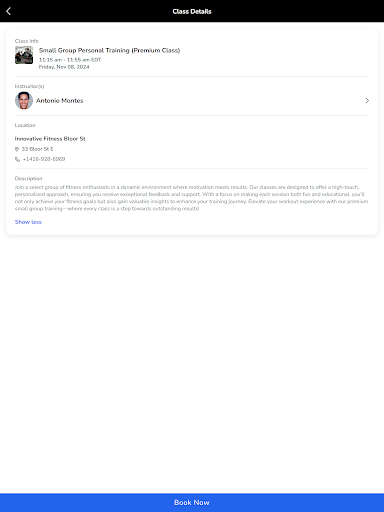Tap the phone icon next to the number
Image resolution: width=384 pixels, height=512 pixels.
[x=17, y=159]
